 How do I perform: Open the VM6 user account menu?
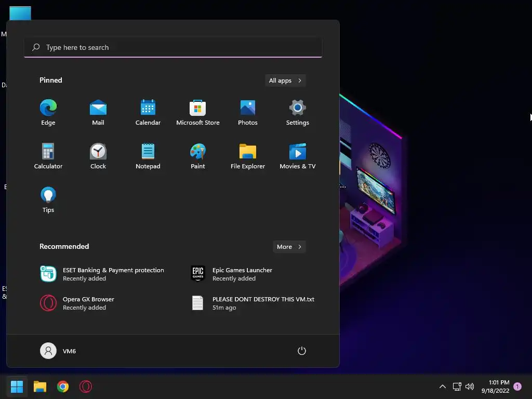(x=58, y=351)
